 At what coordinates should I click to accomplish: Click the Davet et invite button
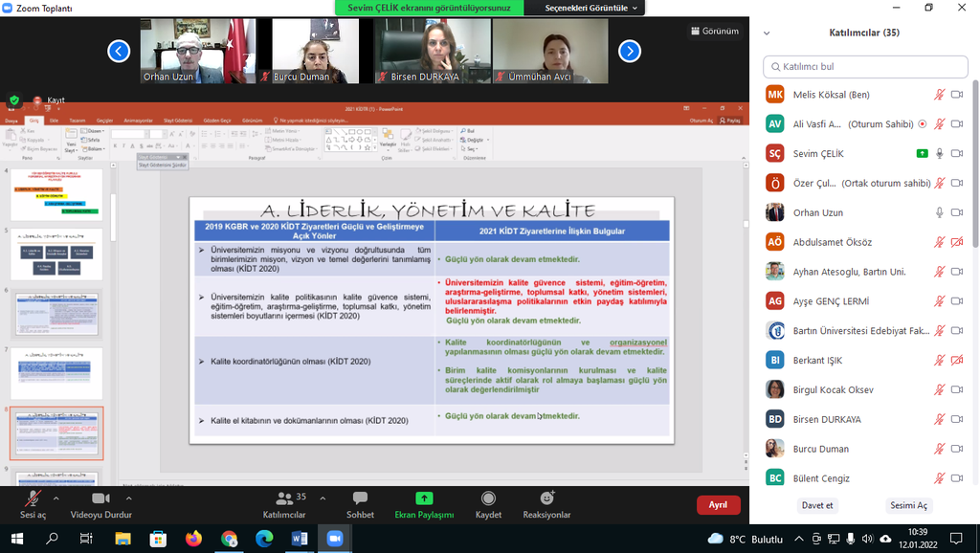(816, 505)
